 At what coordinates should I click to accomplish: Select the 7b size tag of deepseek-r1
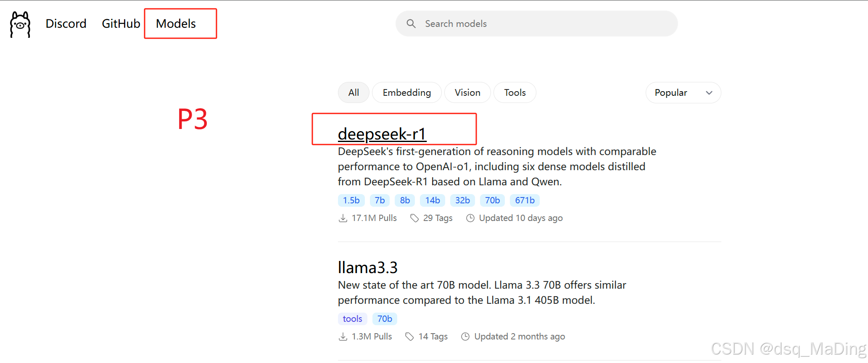pos(380,200)
